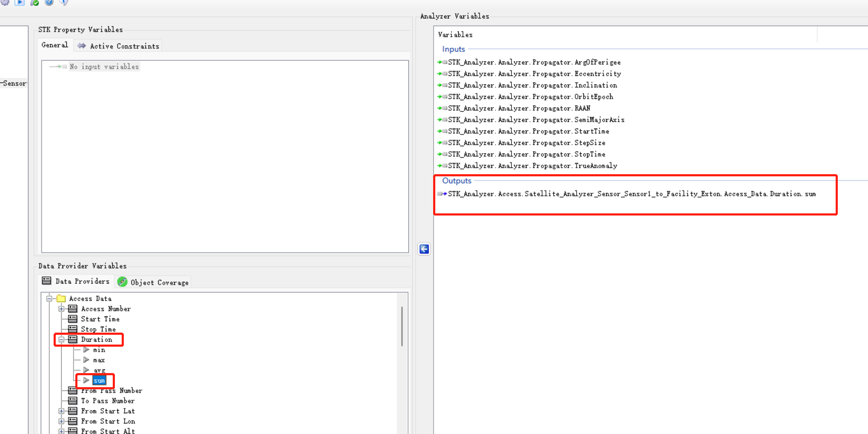The height and width of the screenshot is (434, 868).
Task: Open help with the question mark icon
Action: [49, 3]
